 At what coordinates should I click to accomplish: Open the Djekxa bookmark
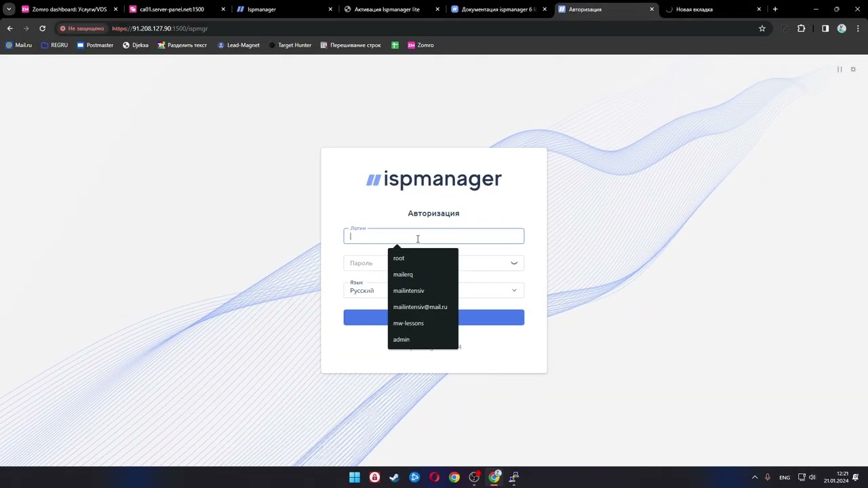point(136,45)
